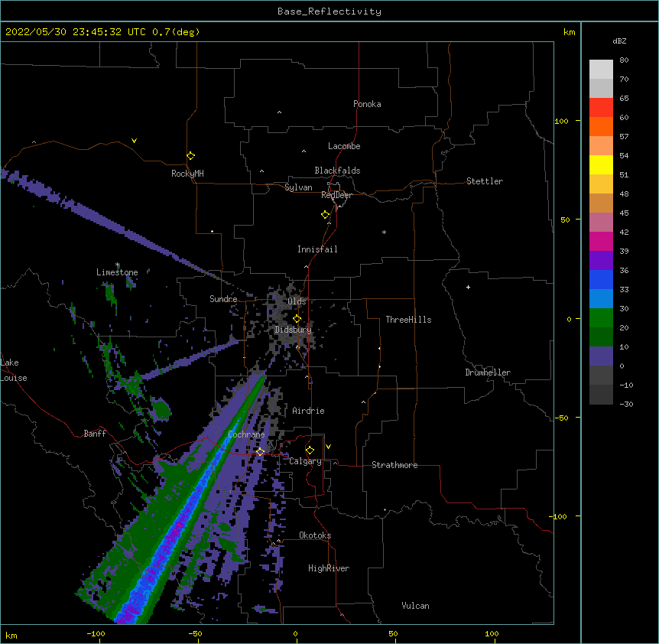Click the Strathmore town label
659x644 pixels.
pos(394,465)
